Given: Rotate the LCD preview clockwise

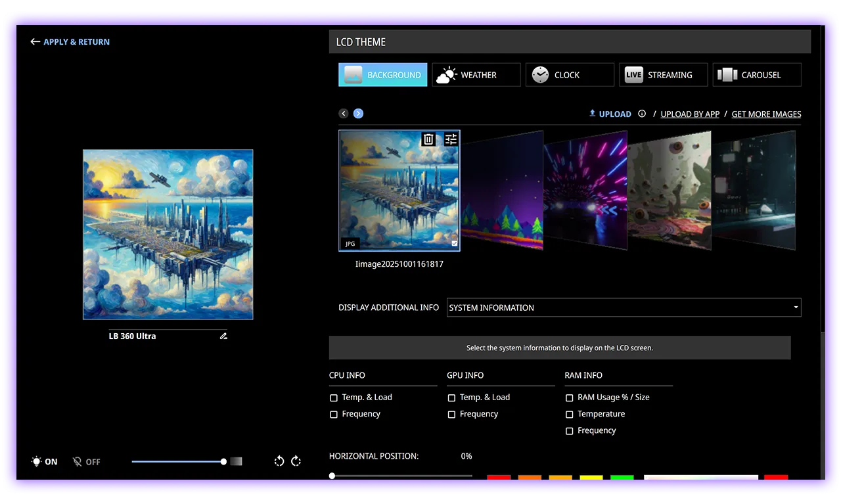Looking at the screenshot, I should click(296, 461).
